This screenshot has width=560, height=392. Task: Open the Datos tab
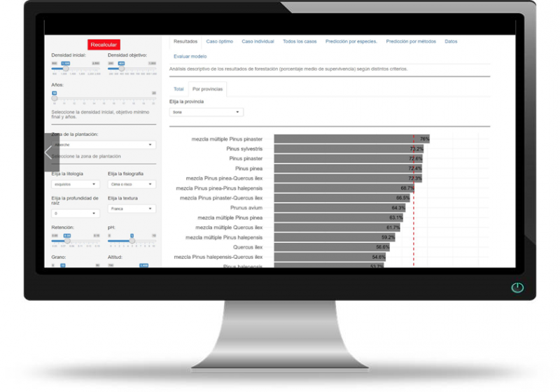(451, 41)
